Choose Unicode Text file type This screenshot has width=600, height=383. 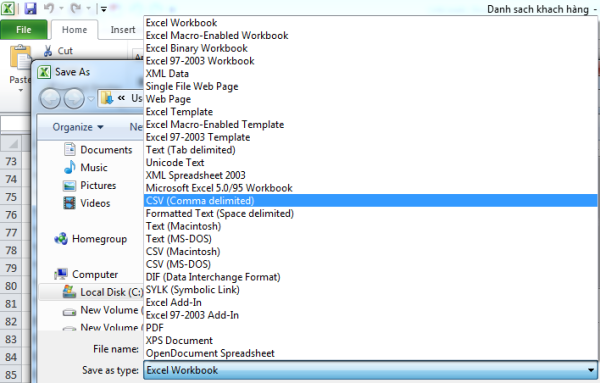pyautogui.click(x=370, y=163)
